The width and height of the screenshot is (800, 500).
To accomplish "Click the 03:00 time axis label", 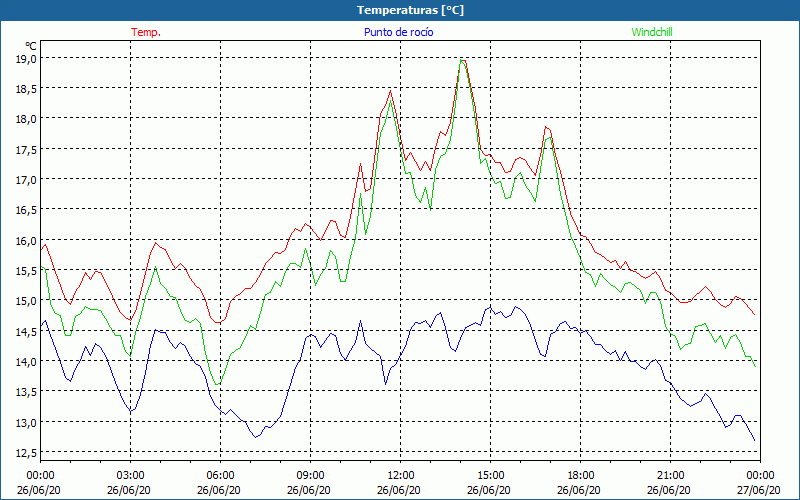I will (x=131, y=476).
